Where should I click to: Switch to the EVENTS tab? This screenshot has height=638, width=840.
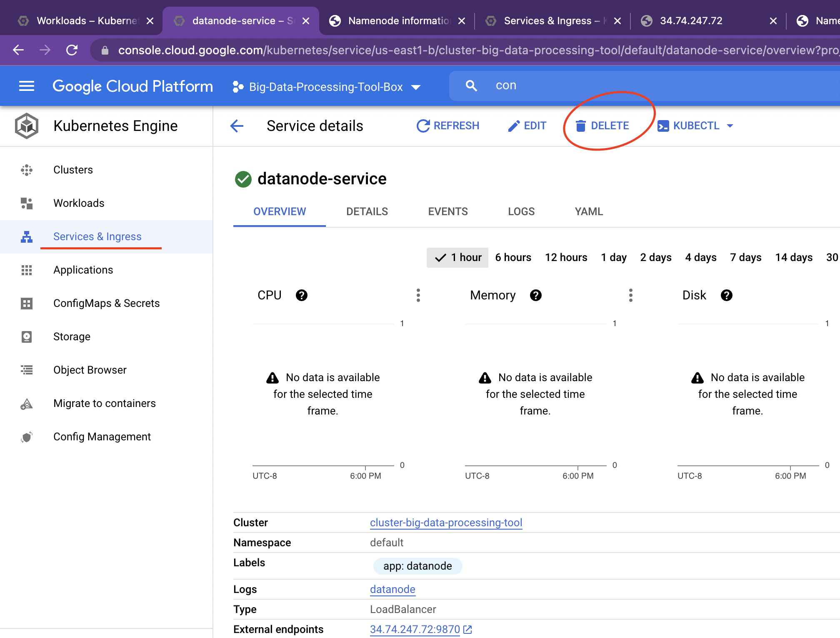(x=447, y=211)
